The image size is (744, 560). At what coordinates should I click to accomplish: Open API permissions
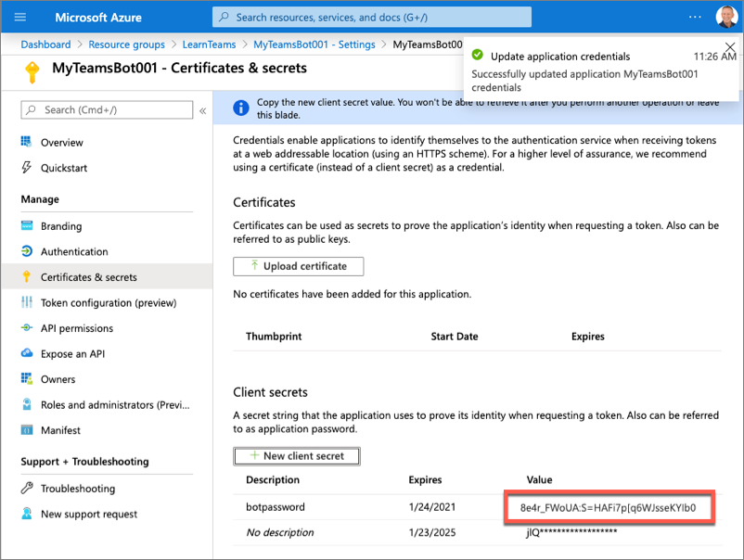coord(77,328)
